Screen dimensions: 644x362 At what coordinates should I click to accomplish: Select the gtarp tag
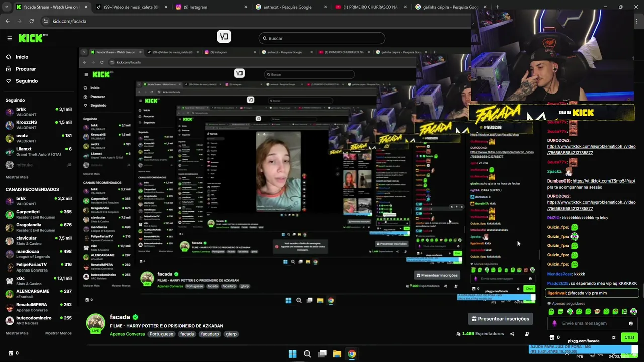[x=231, y=334]
